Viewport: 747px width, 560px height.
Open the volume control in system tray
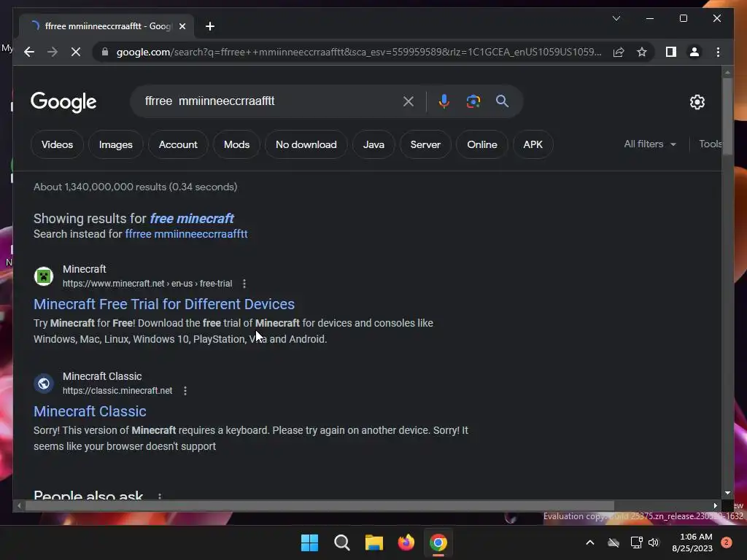tap(654, 542)
